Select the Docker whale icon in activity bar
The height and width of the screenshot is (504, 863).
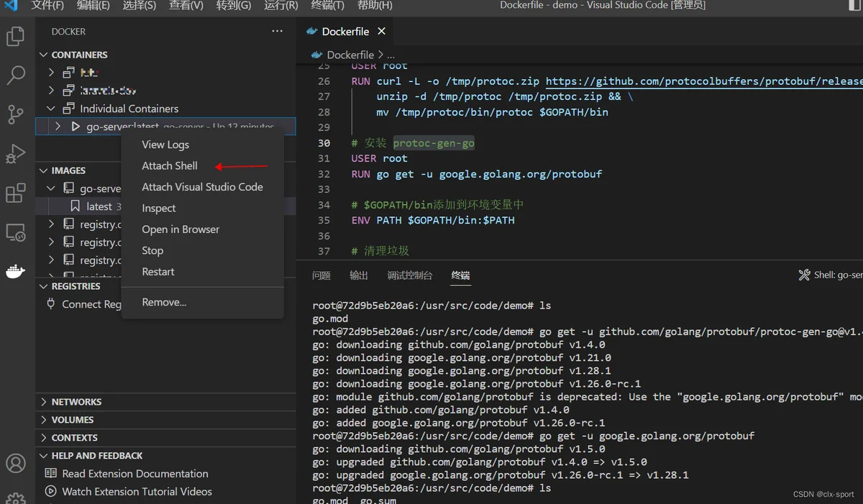pyautogui.click(x=16, y=271)
